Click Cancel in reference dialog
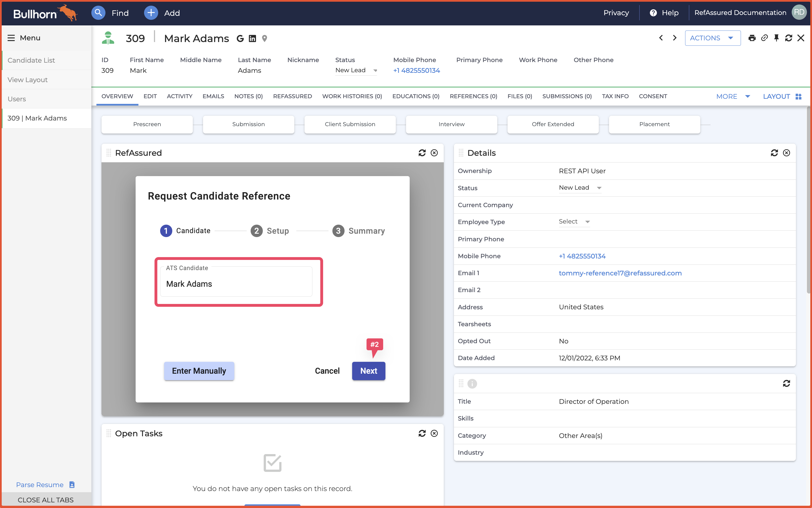This screenshot has height=508, width=812. click(327, 371)
